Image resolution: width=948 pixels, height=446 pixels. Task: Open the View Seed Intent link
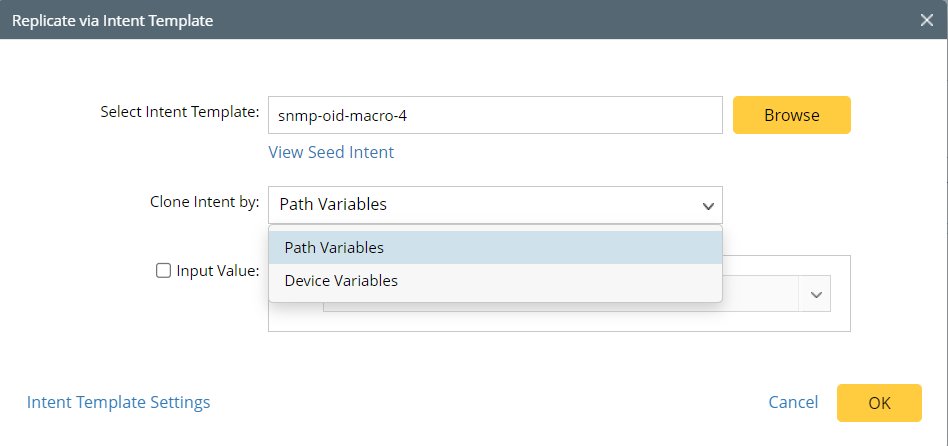(x=331, y=152)
